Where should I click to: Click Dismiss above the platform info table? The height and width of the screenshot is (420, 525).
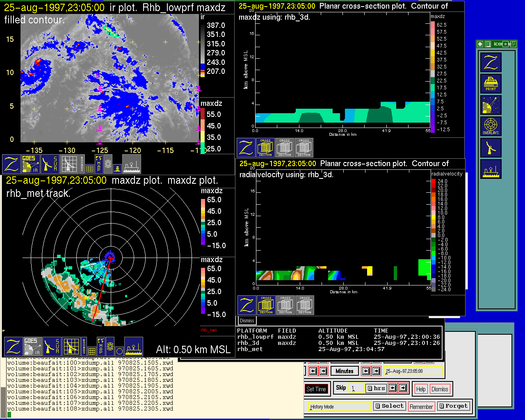[x=247, y=321]
